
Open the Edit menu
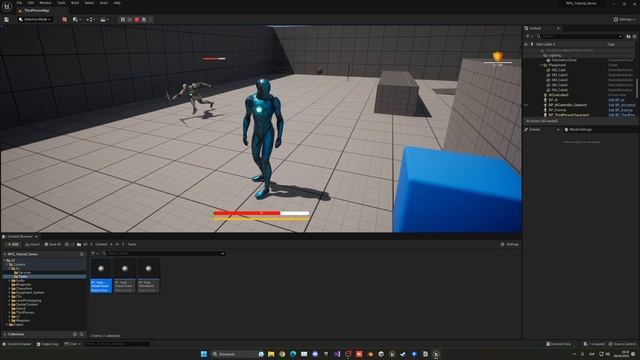31,3
